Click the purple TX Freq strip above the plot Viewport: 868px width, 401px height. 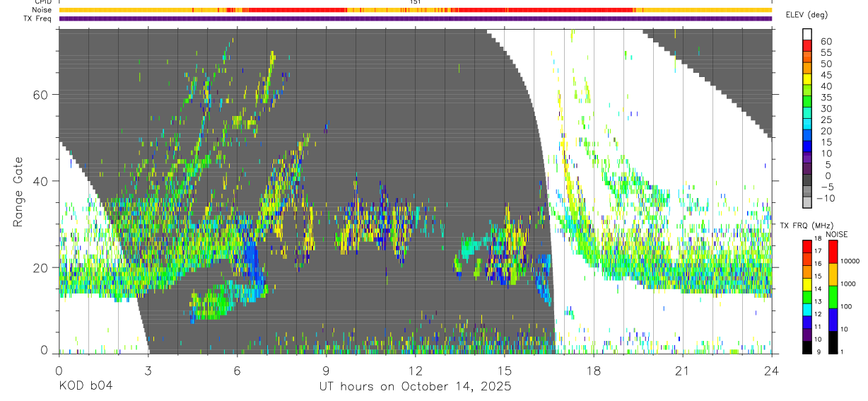415,18
